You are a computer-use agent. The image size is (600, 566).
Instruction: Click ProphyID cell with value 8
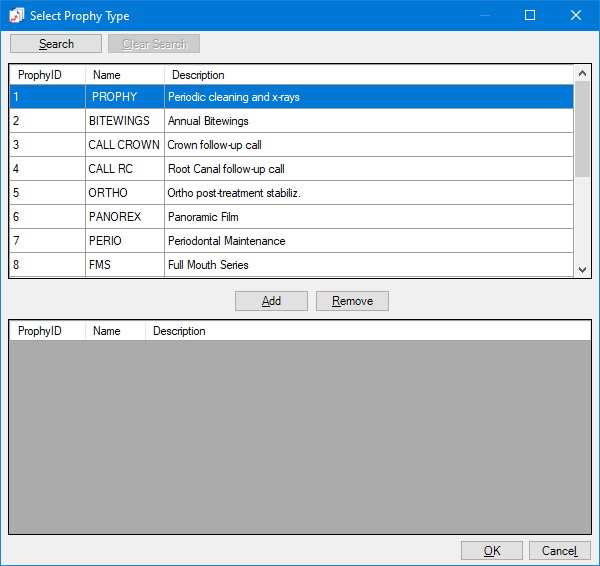[x=47, y=264]
